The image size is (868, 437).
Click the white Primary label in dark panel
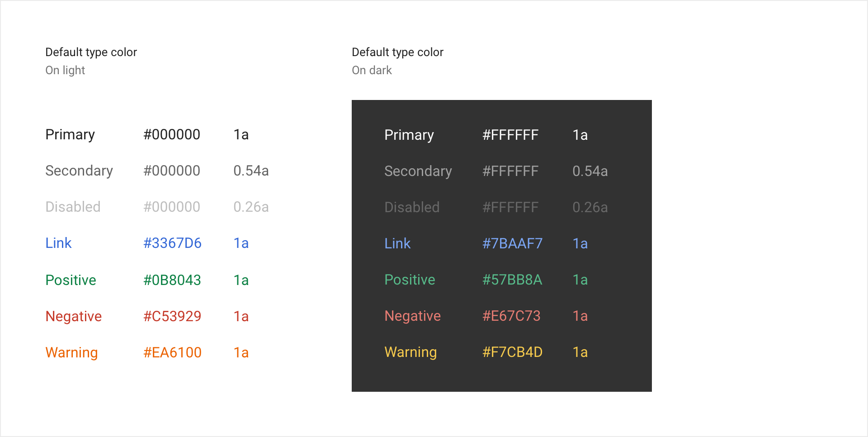point(409,135)
